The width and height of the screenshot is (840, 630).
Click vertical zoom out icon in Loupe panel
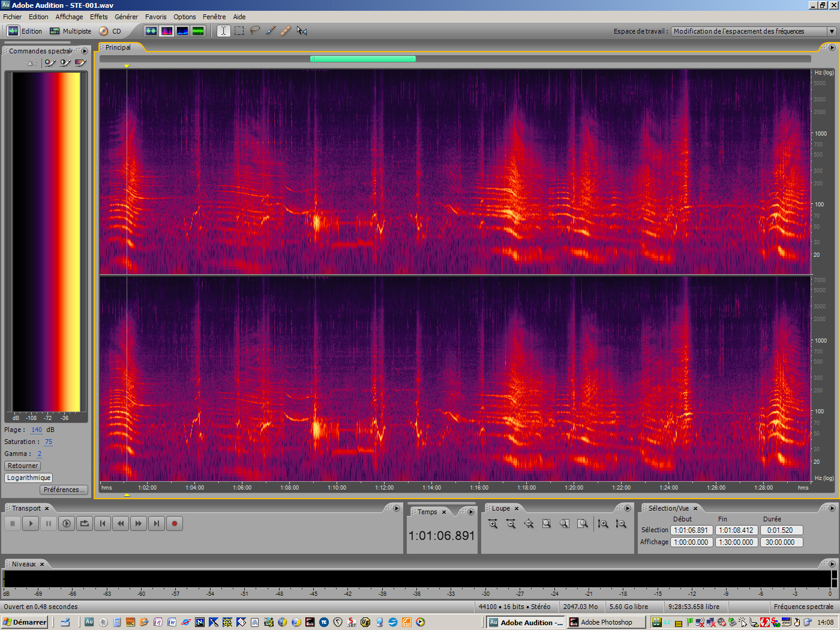pos(621,523)
